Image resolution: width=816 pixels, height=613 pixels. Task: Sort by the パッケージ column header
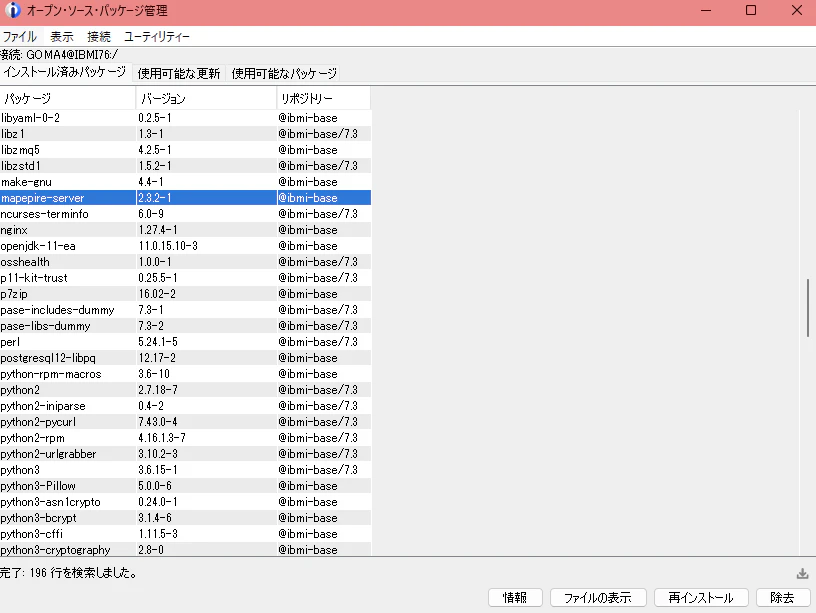tap(68, 98)
